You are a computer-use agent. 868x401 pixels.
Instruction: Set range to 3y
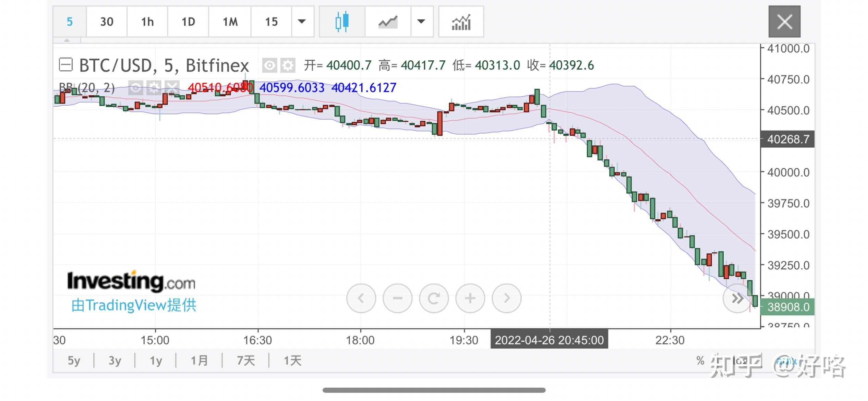pyautogui.click(x=115, y=361)
